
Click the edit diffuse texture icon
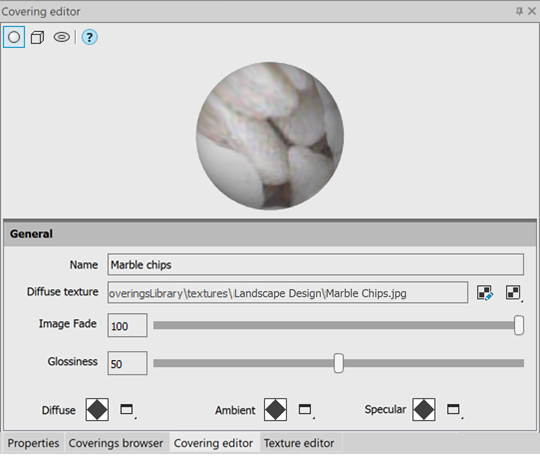point(485,293)
